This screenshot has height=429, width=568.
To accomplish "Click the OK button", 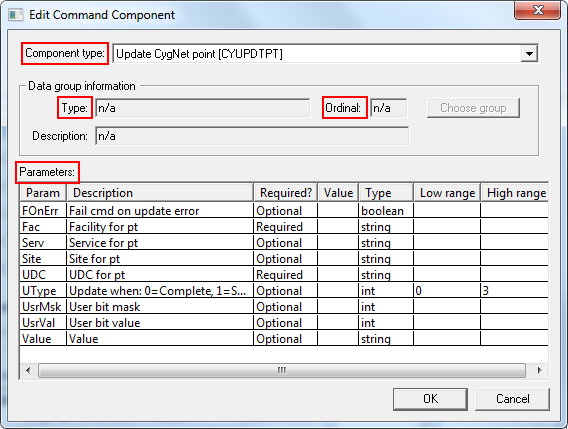I will [x=430, y=399].
